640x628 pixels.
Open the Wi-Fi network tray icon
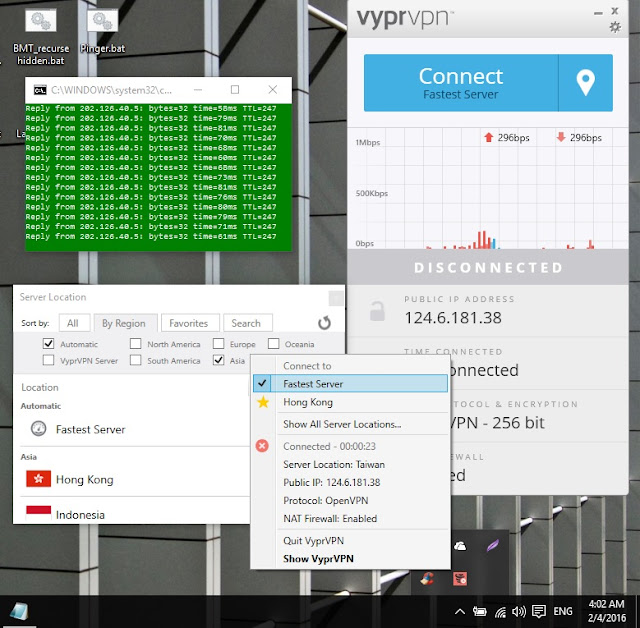500,611
